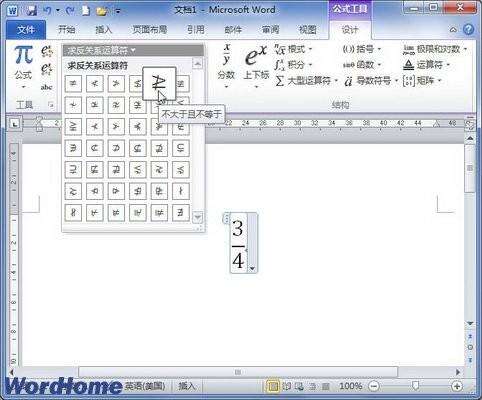Switch to Outline view
The image size is (482, 400).
coord(313,386)
